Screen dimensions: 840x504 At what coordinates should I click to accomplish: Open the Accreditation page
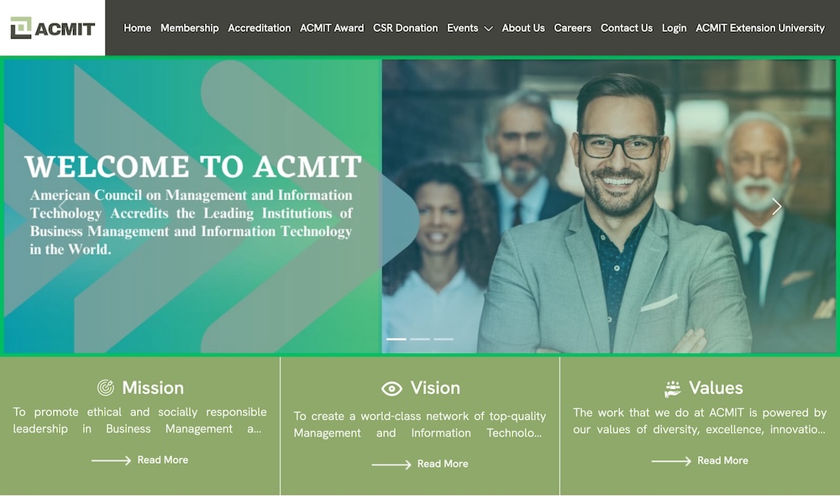tap(260, 28)
